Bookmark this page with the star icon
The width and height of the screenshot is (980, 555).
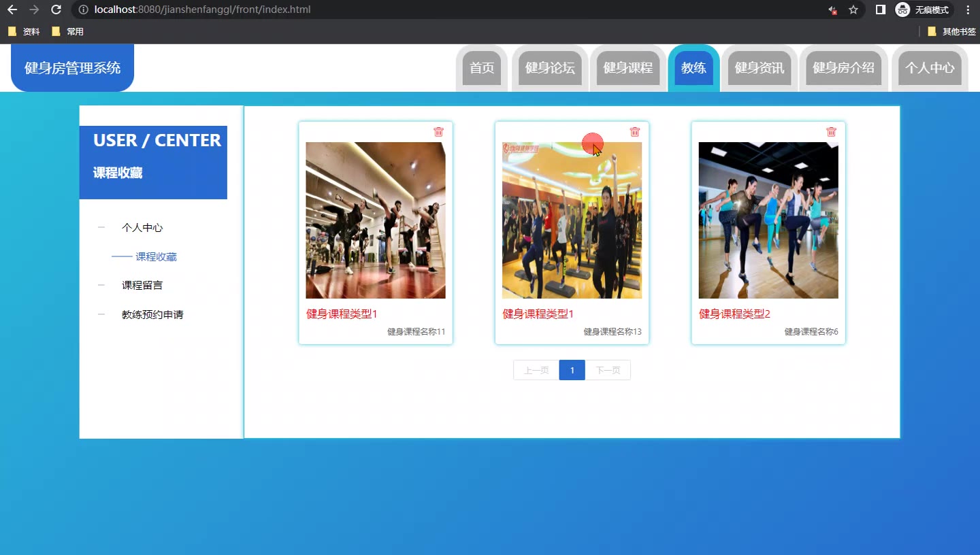[x=853, y=10]
